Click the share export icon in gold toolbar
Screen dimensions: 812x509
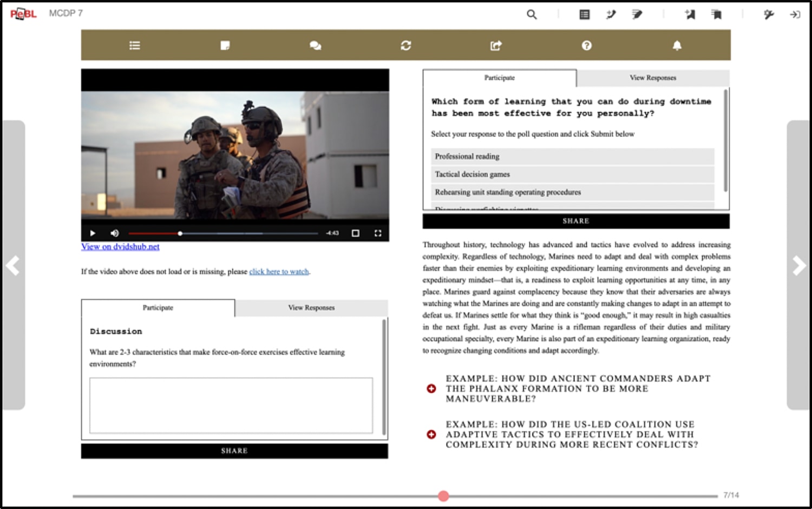point(496,45)
